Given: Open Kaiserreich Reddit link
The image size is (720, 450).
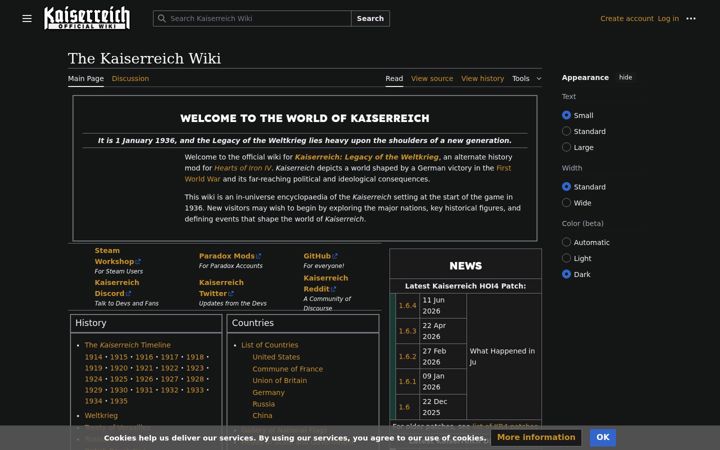Looking at the screenshot, I should point(326,283).
